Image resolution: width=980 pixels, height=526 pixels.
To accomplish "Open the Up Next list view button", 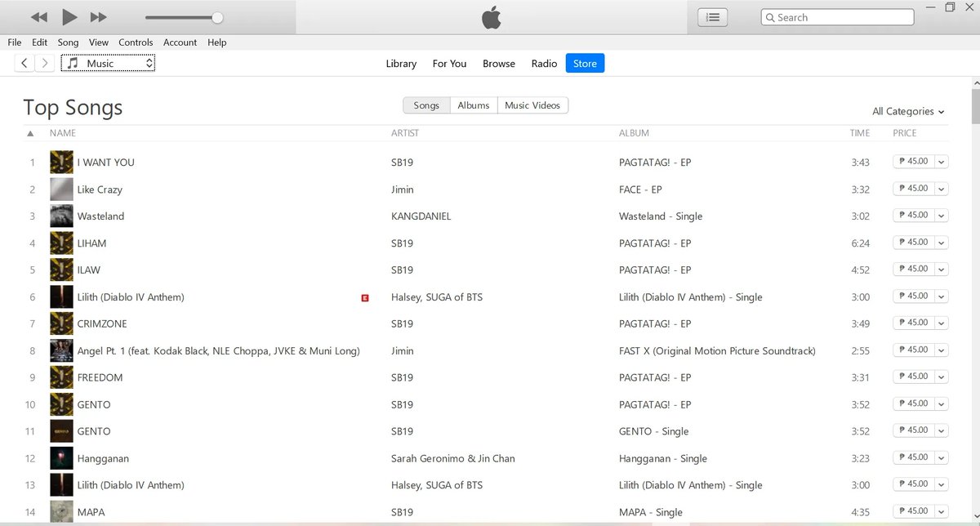I will tap(712, 17).
